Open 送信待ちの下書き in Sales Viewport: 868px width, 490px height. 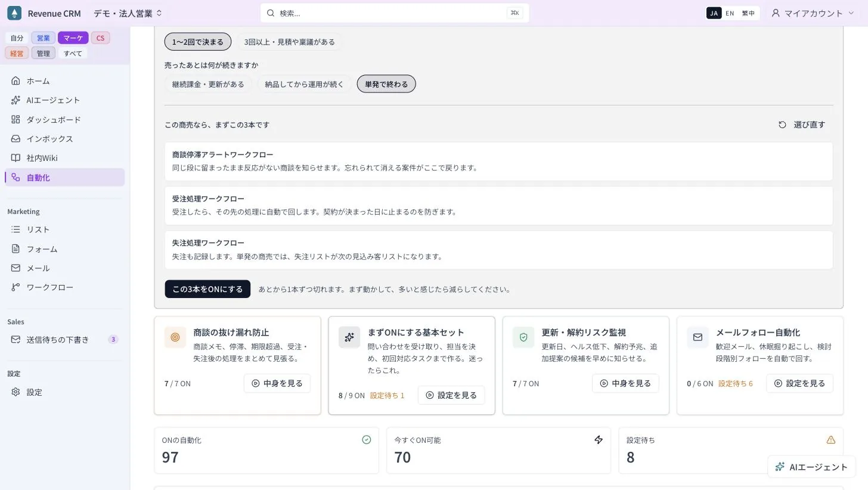pos(64,339)
